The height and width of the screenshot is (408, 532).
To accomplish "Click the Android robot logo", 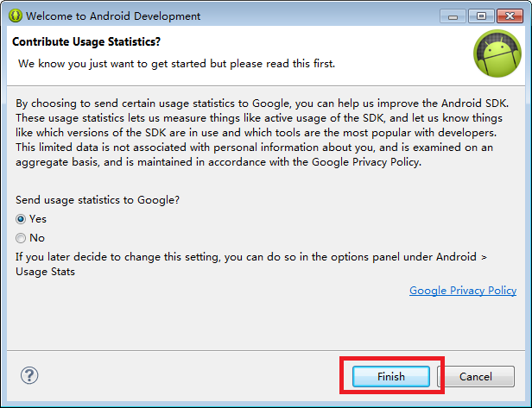I will point(497,53).
